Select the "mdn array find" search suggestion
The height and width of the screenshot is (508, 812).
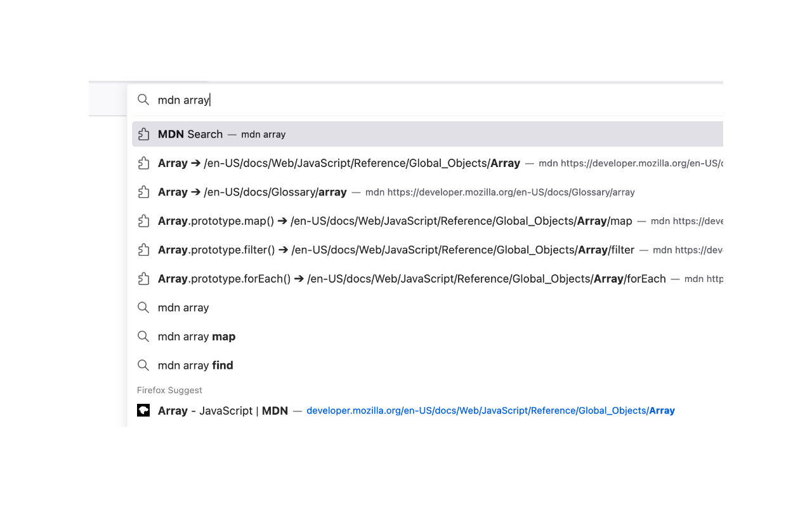point(428,365)
